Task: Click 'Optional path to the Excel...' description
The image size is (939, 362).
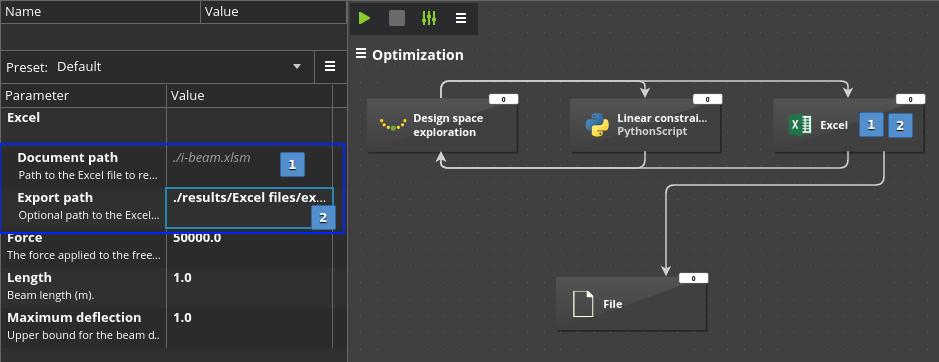Action: [x=89, y=215]
